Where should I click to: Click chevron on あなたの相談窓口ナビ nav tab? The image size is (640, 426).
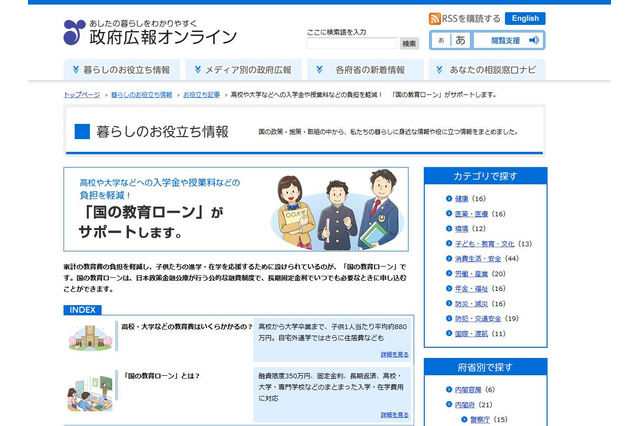tap(439, 69)
